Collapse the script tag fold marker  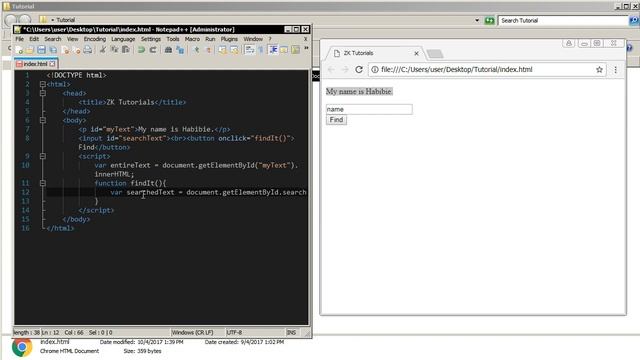point(42,156)
